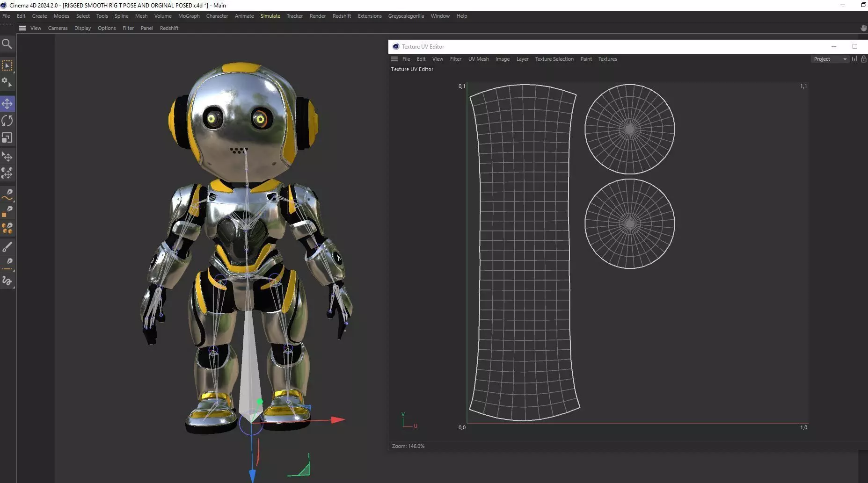Click the Cinema 4D logo in UV Editor title
The image size is (868, 483).
click(396, 47)
